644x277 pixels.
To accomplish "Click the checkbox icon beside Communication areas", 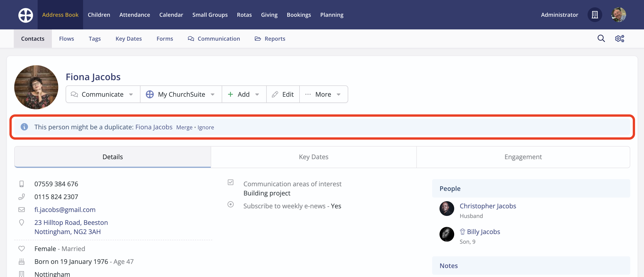I will 230,182.
